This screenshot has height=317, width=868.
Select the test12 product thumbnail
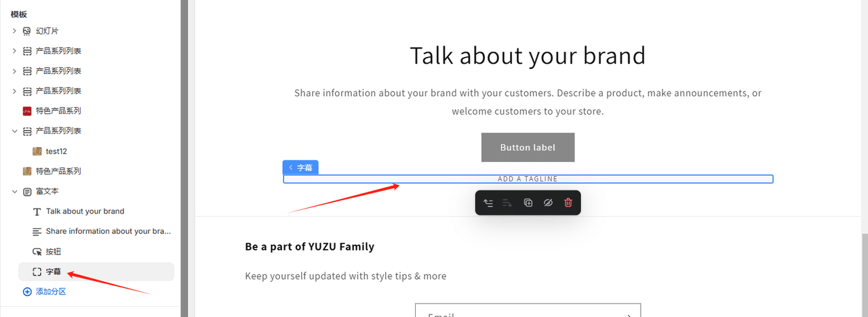pyautogui.click(x=37, y=151)
